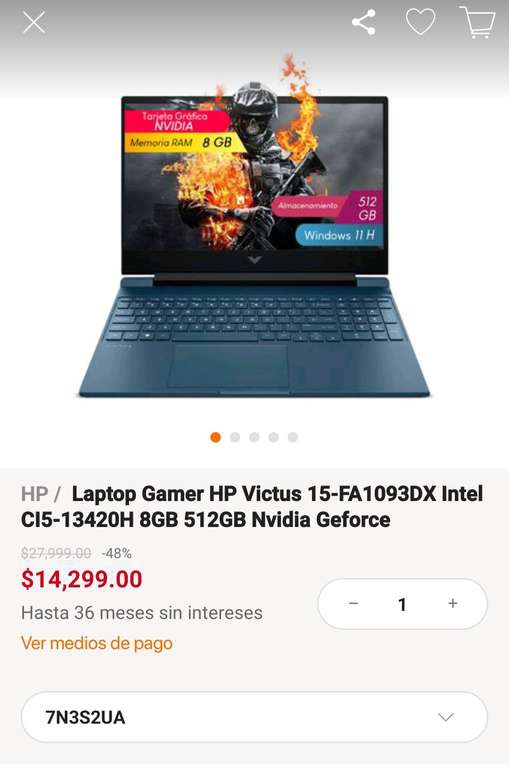This screenshot has width=509, height=768.
Task: Jump to second image via carousel dot
Action: [235, 437]
